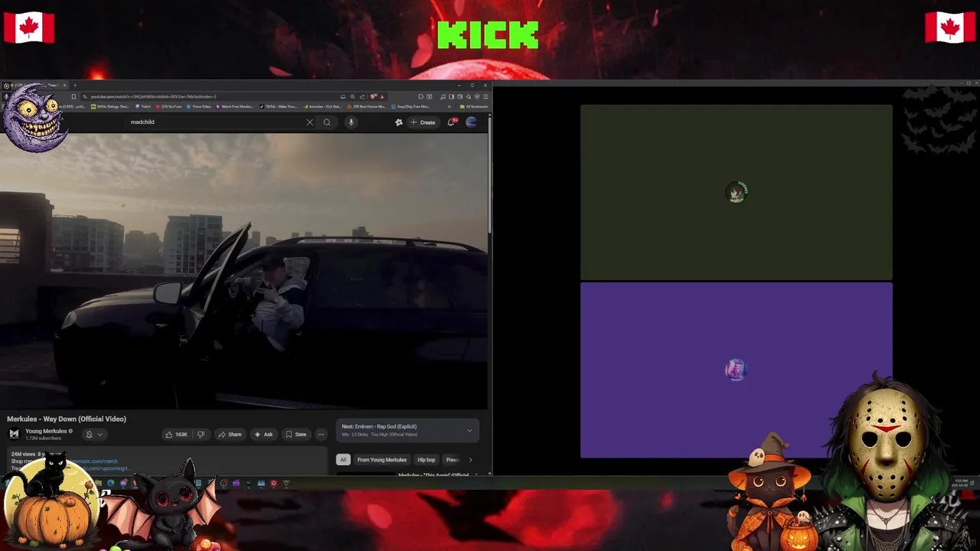Open the browser main menu
The width and height of the screenshot is (980, 551).
485,96
